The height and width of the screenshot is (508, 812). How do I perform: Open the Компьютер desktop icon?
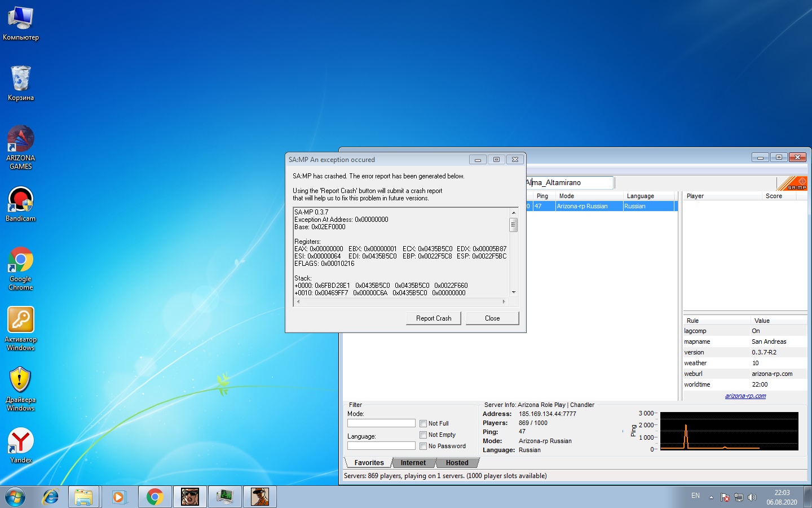point(21,24)
